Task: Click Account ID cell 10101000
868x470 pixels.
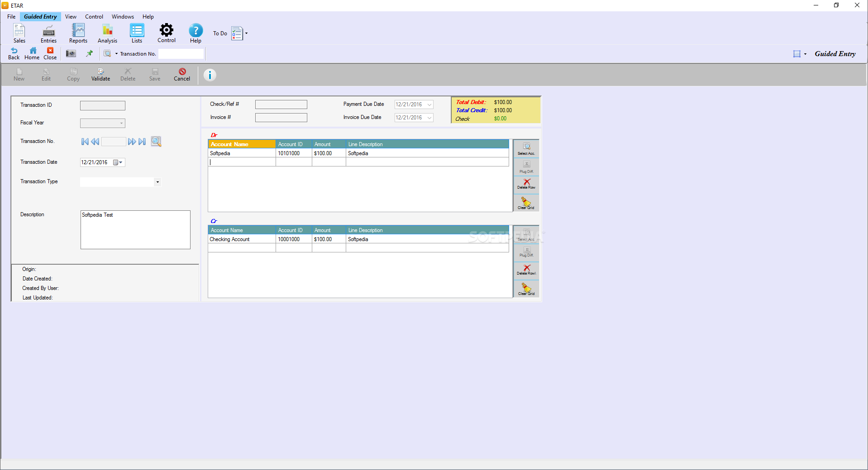Action: [294, 153]
